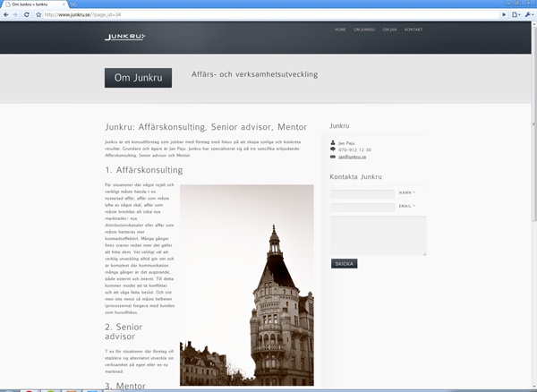537x392 pixels.
Task: Click the Go arrow beside the address bar
Action: (x=504, y=14)
